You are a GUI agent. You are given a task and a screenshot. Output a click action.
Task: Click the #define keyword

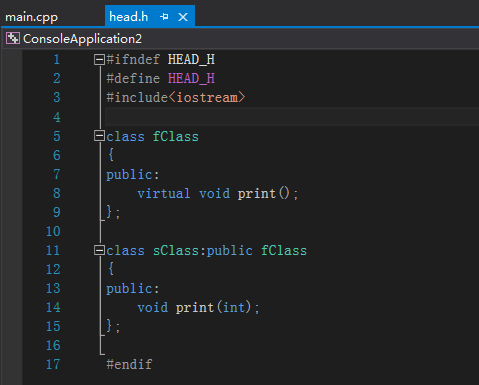pos(133,79)
